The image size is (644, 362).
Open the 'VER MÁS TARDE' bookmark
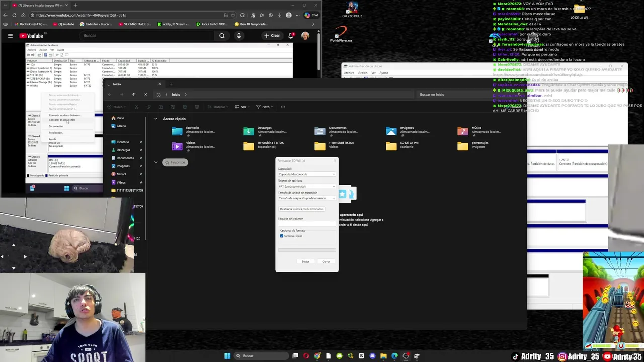(134, 24)
